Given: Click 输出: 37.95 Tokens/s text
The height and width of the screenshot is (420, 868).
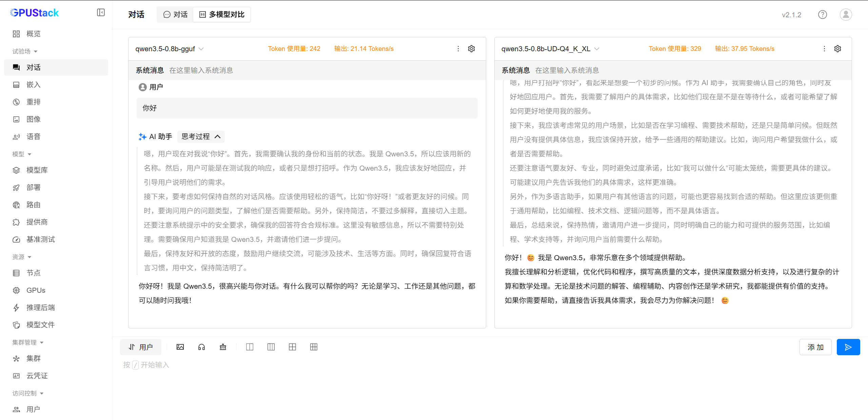Looking at the screenshot, I should coord(744,49).
